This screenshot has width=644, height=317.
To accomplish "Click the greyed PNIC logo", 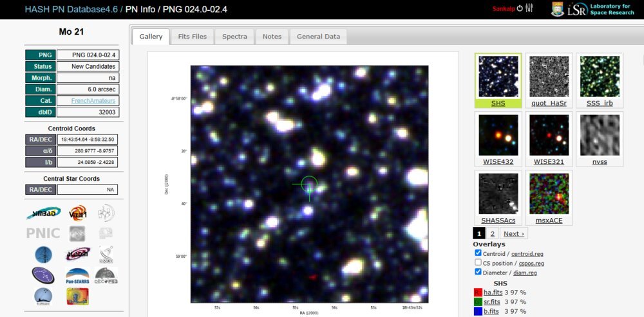I will 43,233.
